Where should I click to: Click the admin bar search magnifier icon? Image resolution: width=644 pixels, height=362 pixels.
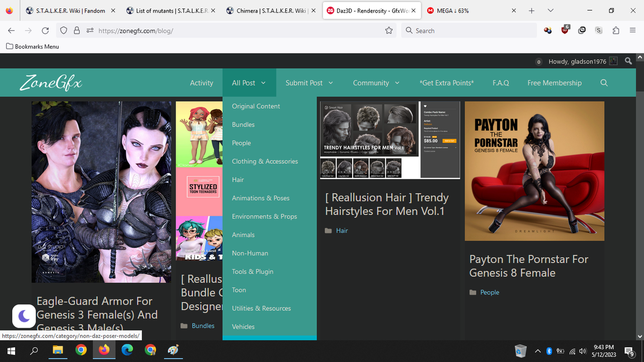click(628, 61)
